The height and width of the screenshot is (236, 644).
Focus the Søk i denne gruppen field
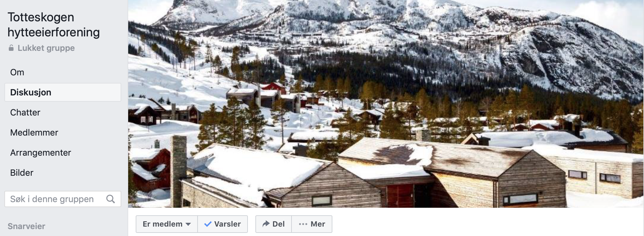63,199
